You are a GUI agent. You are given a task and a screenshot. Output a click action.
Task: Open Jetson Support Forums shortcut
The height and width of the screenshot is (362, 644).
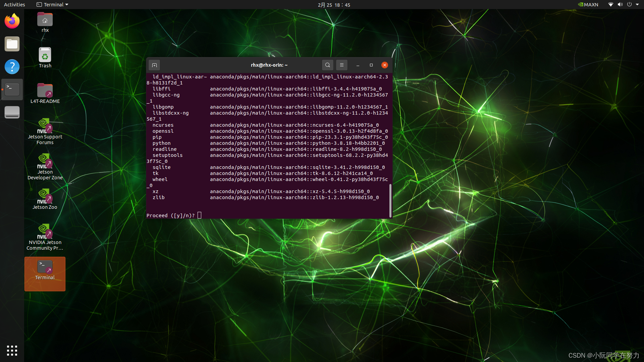pyautogui.click(x=45, y=131)
